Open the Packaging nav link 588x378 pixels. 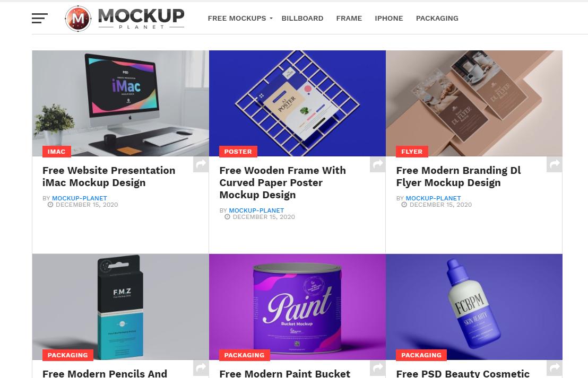(x=437, y=19)
